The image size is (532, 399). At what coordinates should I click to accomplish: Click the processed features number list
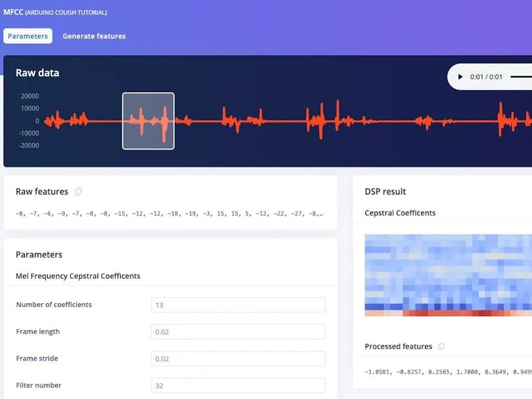tap(448, 372)
